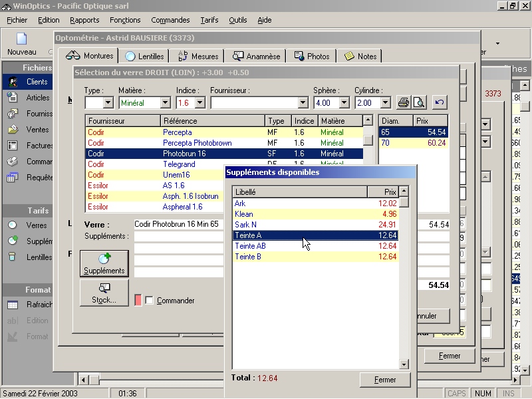Open the Cylindre dropdown

pos(385,103)
